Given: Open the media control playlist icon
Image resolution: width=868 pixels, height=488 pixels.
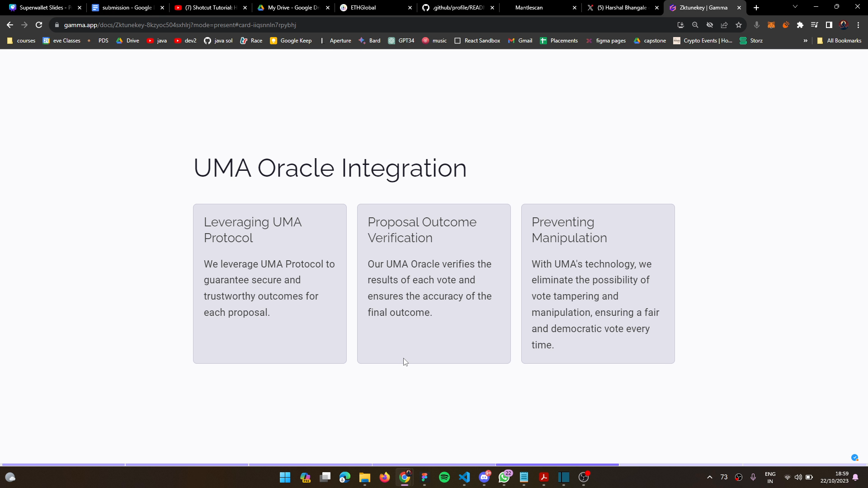Looking at the screenshot, I should (814, 25).
